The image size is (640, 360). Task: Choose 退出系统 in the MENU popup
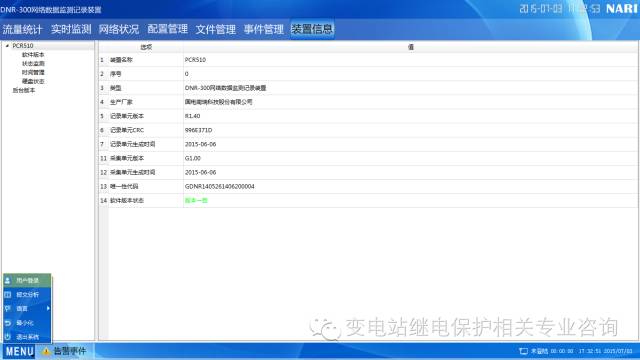27,337
